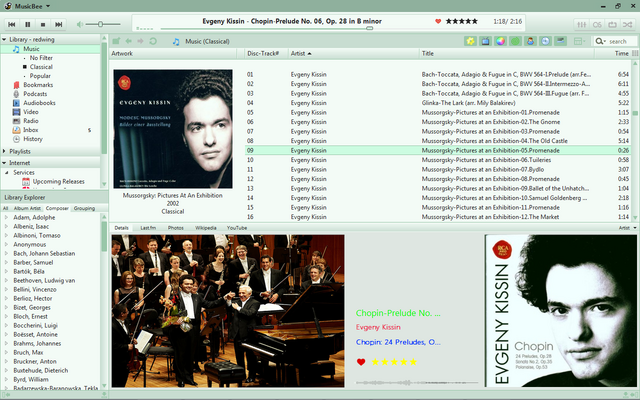Open the Grouping tab in Library Explorer

coord(84,208)
